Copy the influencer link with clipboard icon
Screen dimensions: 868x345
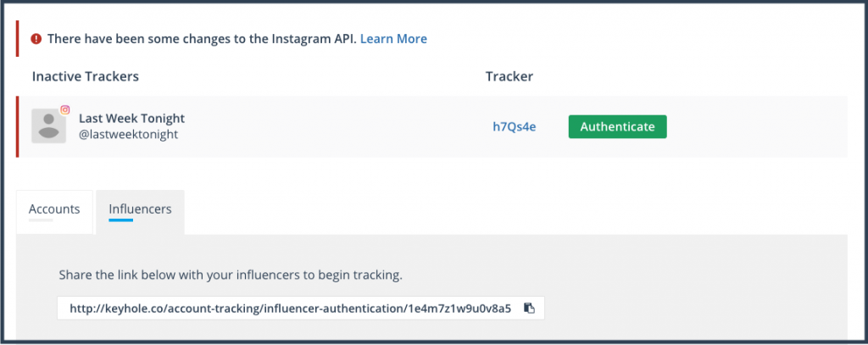[529, 309]
